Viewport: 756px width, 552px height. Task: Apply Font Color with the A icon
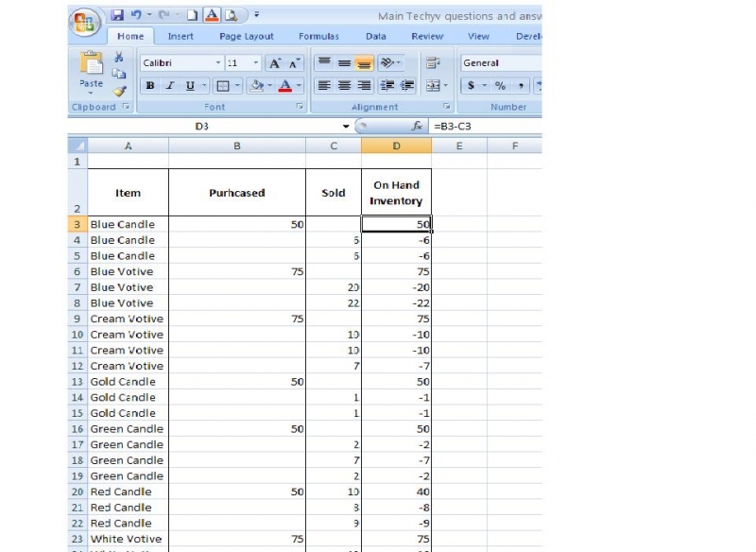[284, 86]
